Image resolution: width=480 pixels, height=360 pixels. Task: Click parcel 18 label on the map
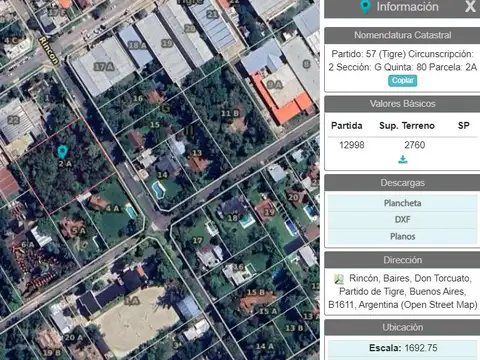(232, 218)
